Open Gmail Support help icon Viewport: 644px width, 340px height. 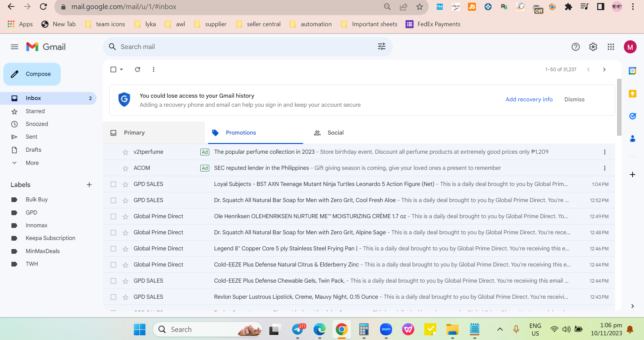click(x=576, y=47)
